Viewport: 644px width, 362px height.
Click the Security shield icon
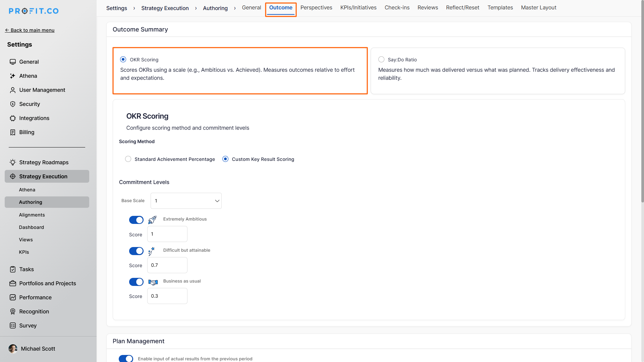(13, 104)
